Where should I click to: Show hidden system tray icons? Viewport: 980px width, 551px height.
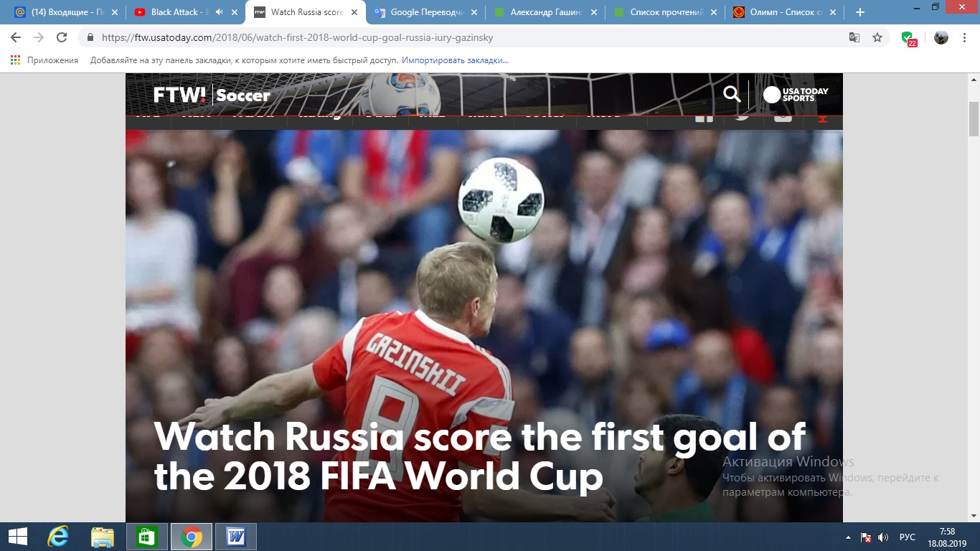click(849, 537)
